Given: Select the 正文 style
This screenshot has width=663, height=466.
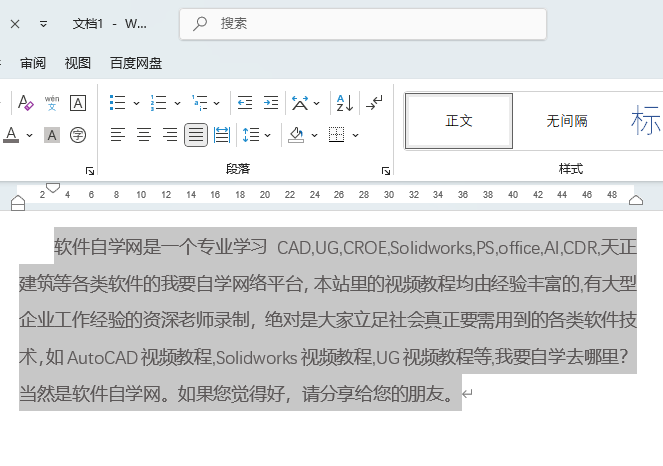Looking at the screenshot, I should tap(459, 121).
